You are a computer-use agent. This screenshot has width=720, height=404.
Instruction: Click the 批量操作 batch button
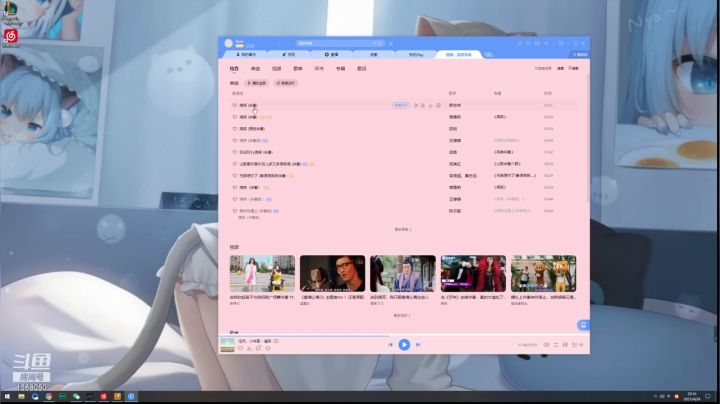tap(286, 83)
